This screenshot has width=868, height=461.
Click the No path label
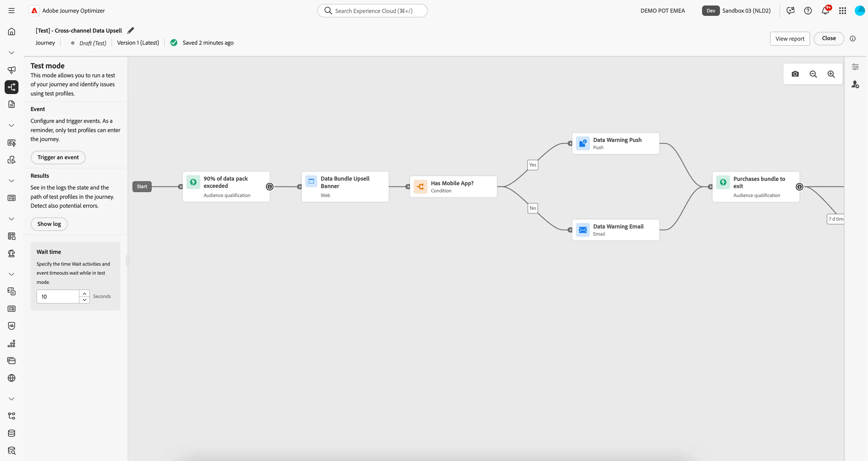532,208
